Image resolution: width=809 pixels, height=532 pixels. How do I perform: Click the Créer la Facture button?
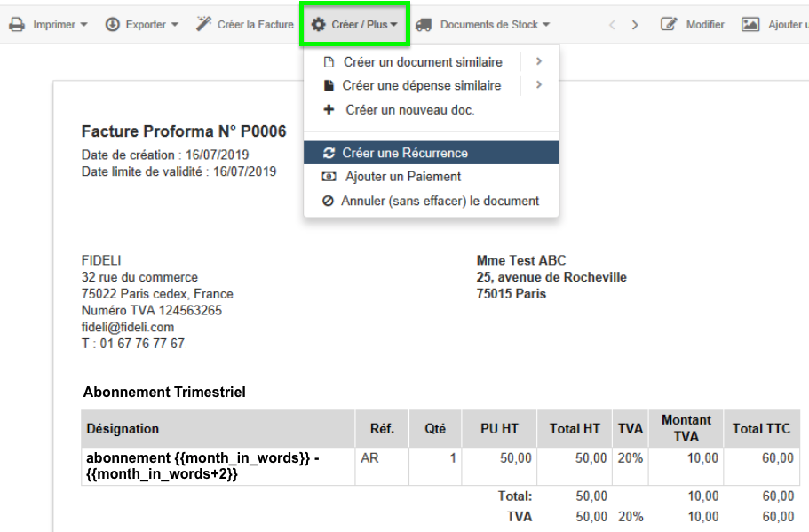pyautogui.click(x=255, y=25)
